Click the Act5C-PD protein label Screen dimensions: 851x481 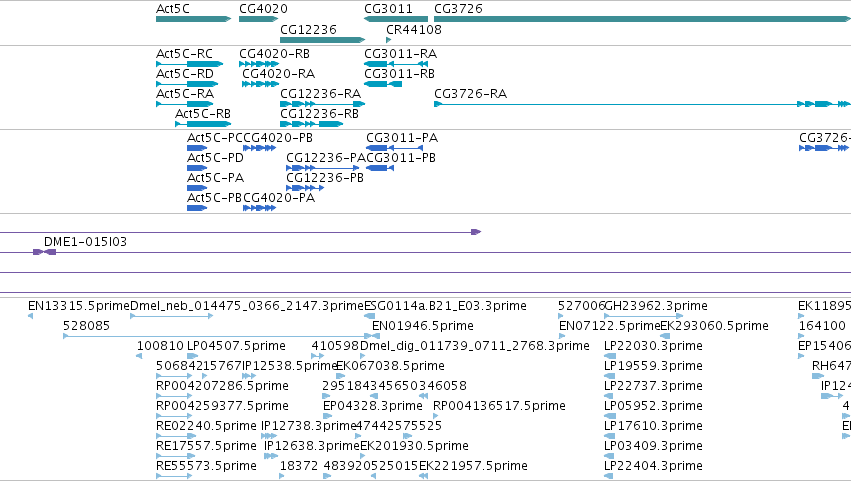(x=215, y=158)
